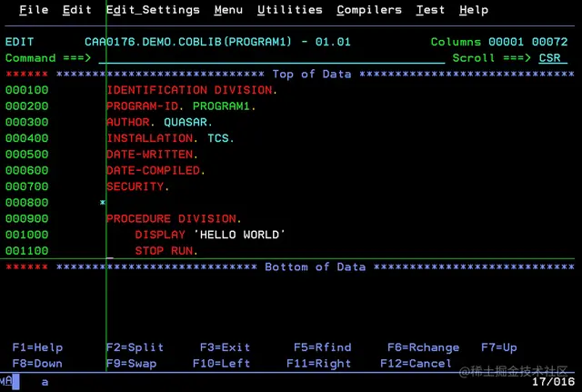582x392 pixels.
Task: Click the 17/016 cursor position indicator
Action: (553, 382)
